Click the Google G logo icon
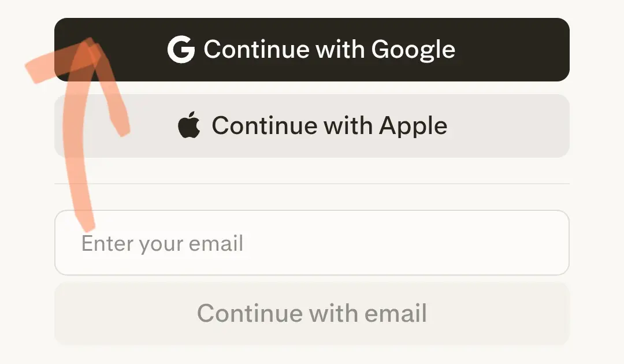Image resolution: width=624 pixels, height=364 pixels. 181,49
